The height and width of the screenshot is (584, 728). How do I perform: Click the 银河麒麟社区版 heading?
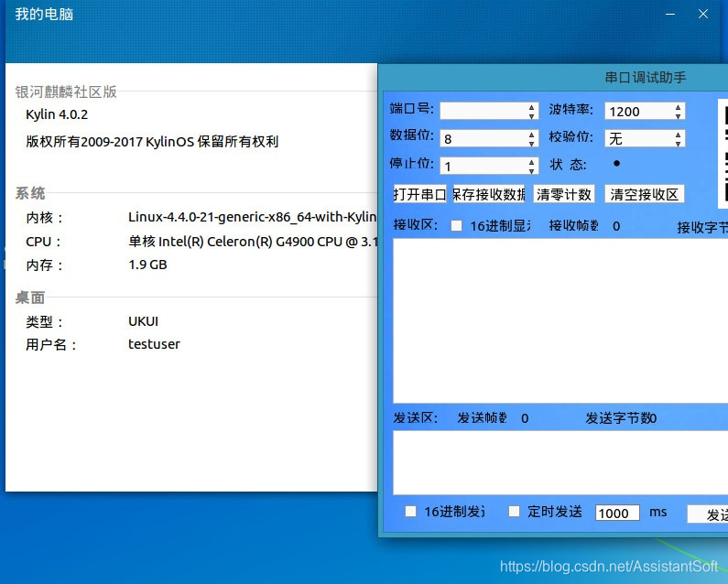[66, 92]
